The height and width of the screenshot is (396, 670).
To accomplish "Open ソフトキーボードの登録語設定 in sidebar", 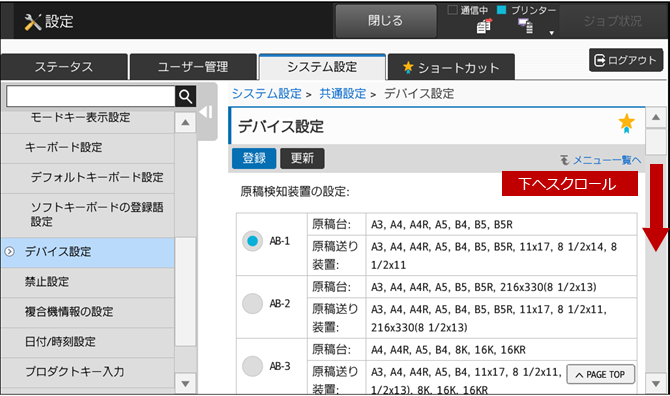I will pyautogui.click(x=88, y=215).
